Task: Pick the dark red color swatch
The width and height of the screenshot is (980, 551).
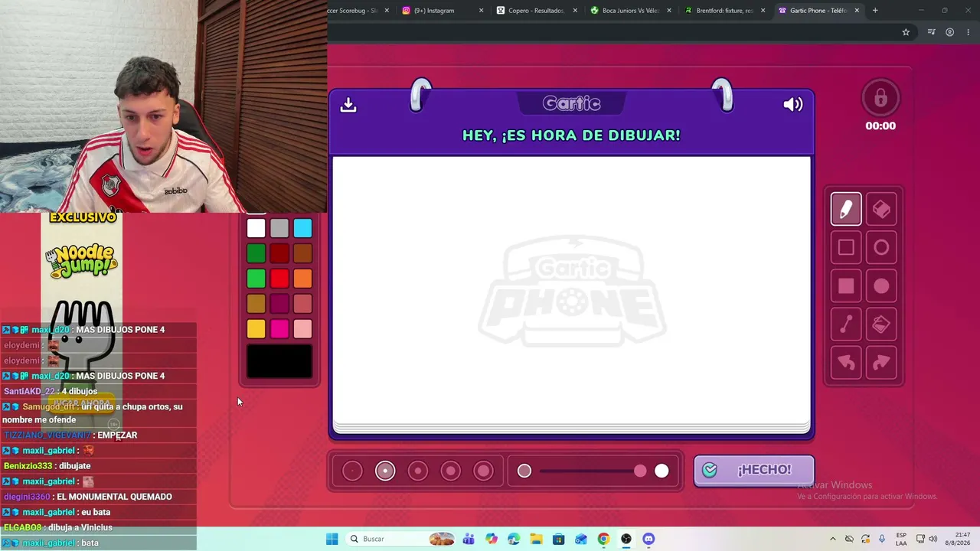Action: tap(279, 253)
